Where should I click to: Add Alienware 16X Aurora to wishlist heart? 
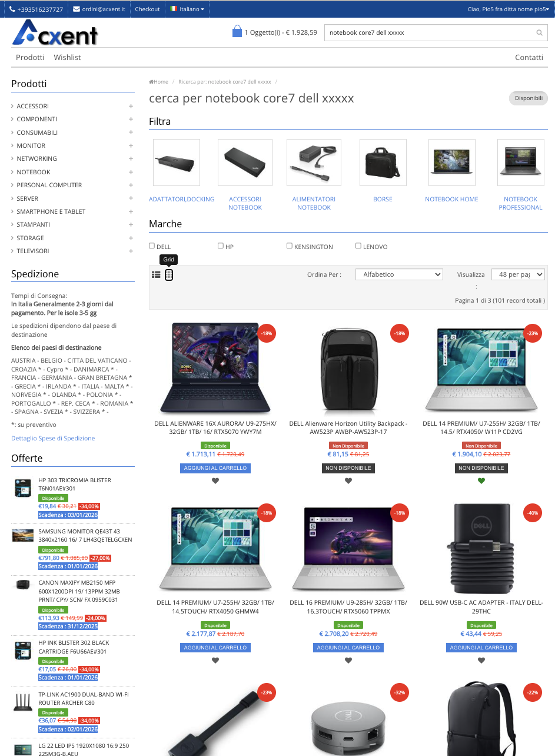point(215,481)
